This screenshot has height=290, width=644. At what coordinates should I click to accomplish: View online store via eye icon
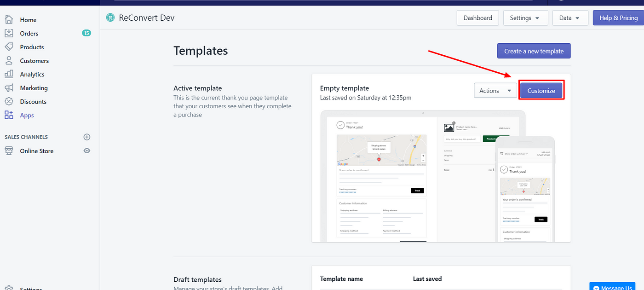coord(87,151)
